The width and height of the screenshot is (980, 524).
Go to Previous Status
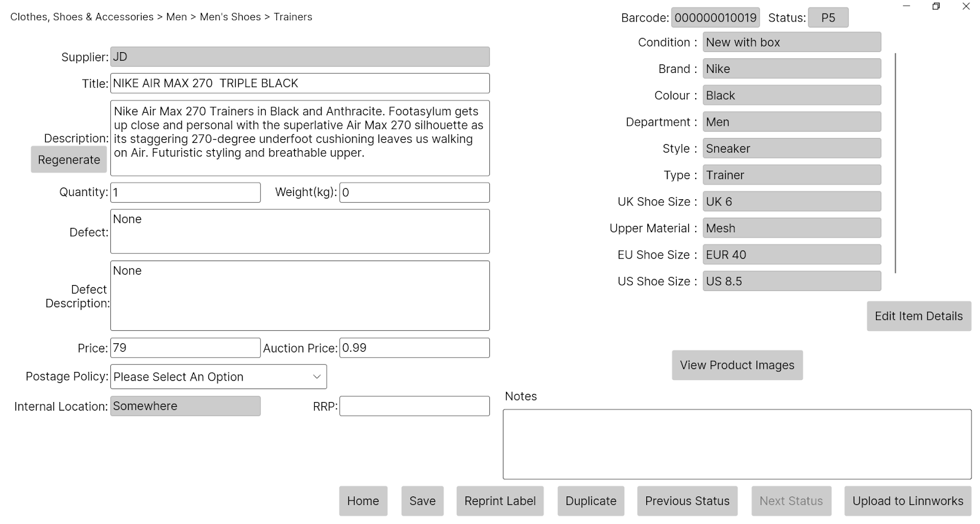coord(687,501)
